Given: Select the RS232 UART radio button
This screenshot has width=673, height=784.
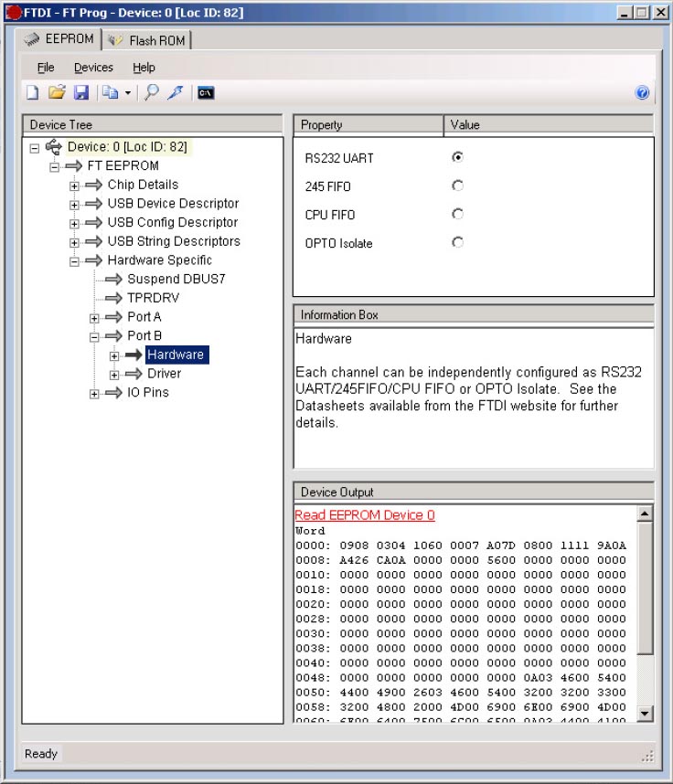Looking at the screenshot, I should pyautogui.click(x=457, y=157).
